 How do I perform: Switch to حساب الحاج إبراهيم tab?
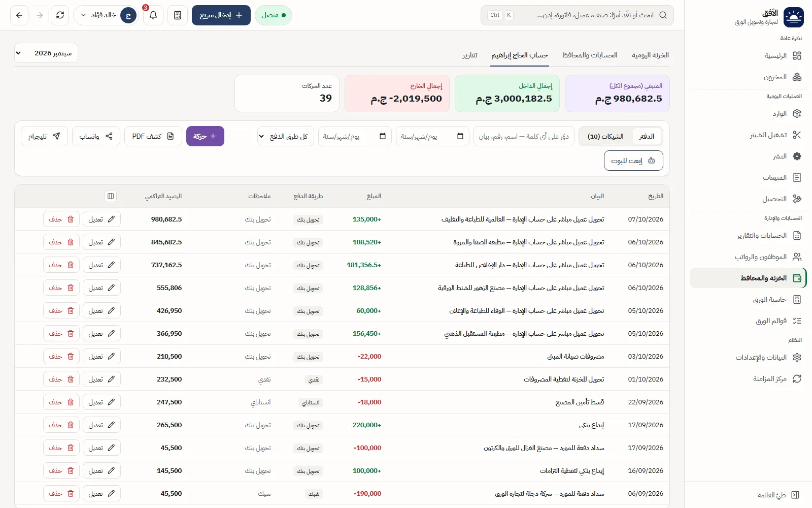point(520,55)
